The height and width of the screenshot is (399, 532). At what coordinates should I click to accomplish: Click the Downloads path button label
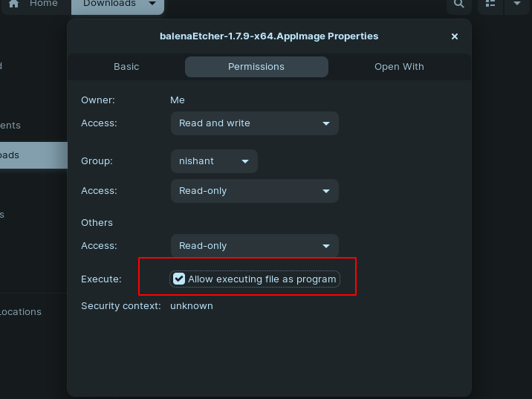coord(109,4)
